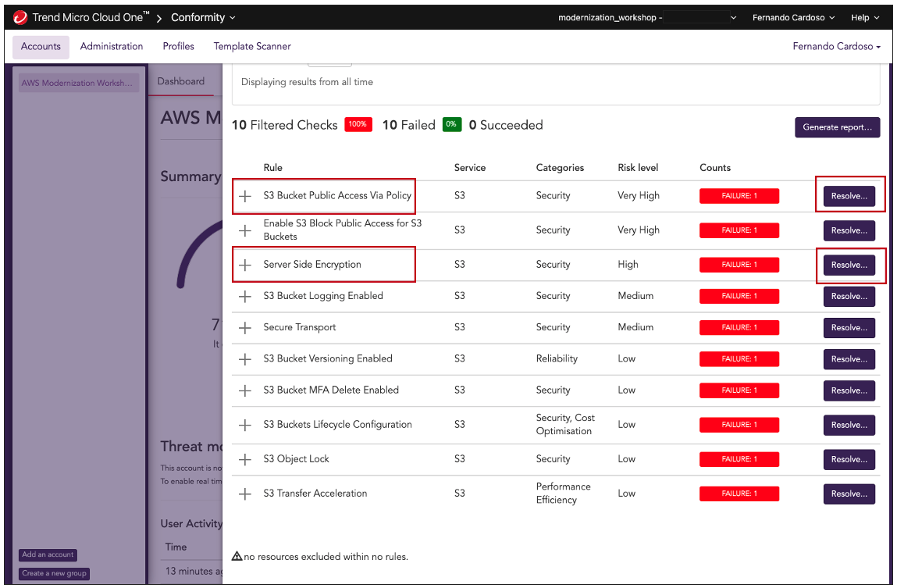This screenshot has height=588, width=897.
Task: Resolve the Enable S3 Block Public Access failure
Action: click(849, 230)
